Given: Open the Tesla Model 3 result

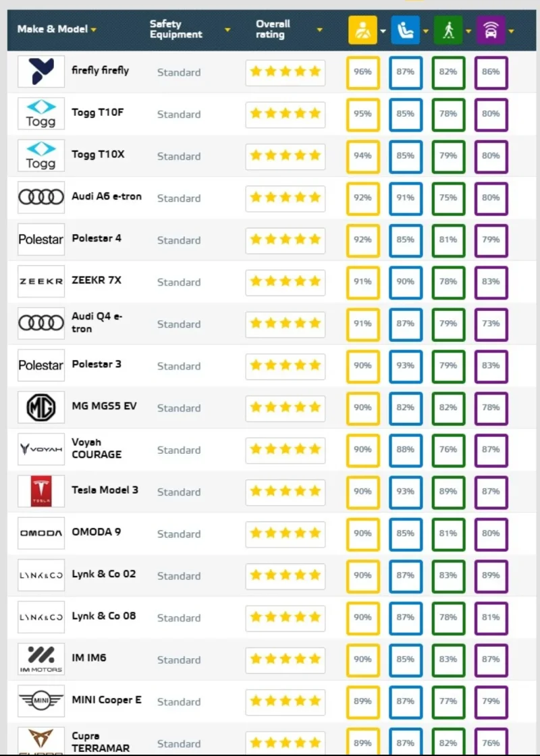Looking at the screenshot, I should (x=105, y=490).
